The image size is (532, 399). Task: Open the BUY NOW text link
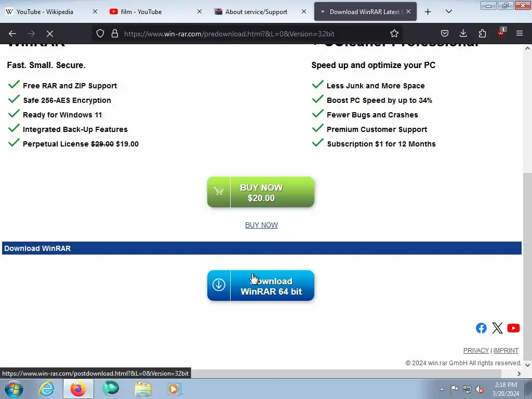pos(261,225)
